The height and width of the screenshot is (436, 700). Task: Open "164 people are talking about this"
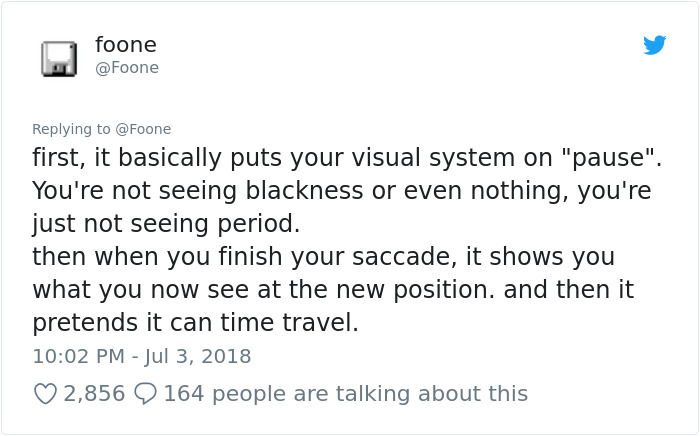pyautogui.click(x=345, y=394)
